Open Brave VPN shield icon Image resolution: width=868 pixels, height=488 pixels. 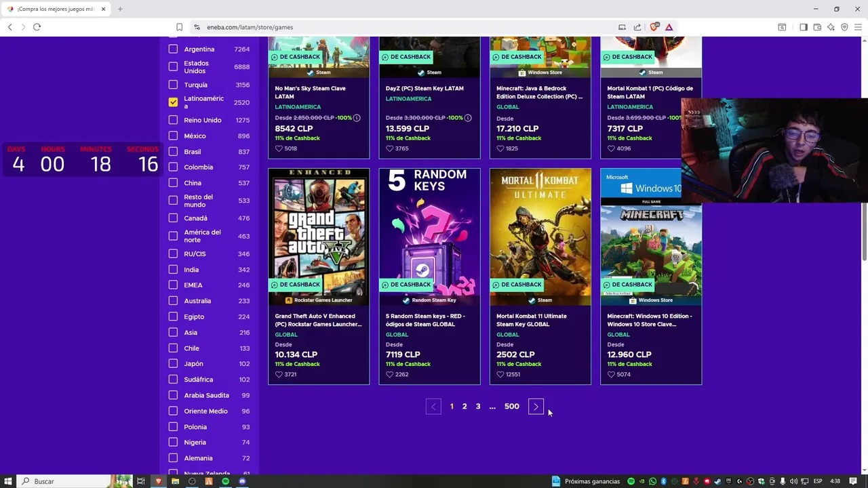(x=844, y=27)
